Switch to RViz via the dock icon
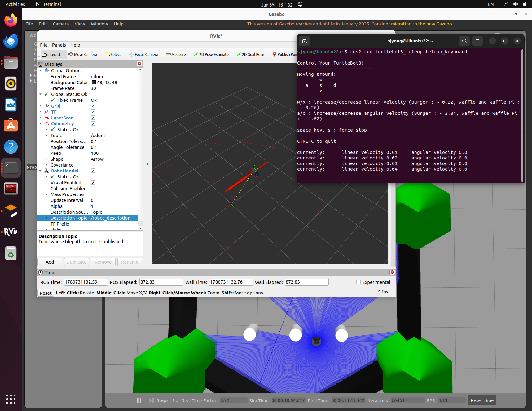The width and height of the screenshot is (532, 411). click(x=11, y=232)
